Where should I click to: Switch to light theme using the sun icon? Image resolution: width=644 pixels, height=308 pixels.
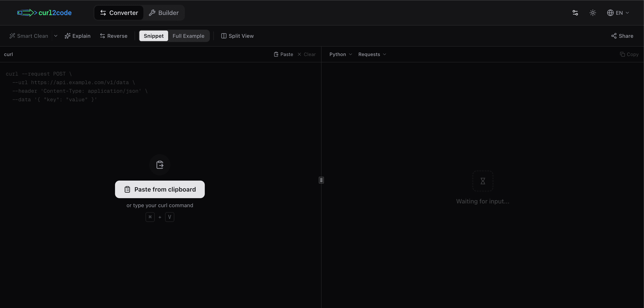(593, 13)
